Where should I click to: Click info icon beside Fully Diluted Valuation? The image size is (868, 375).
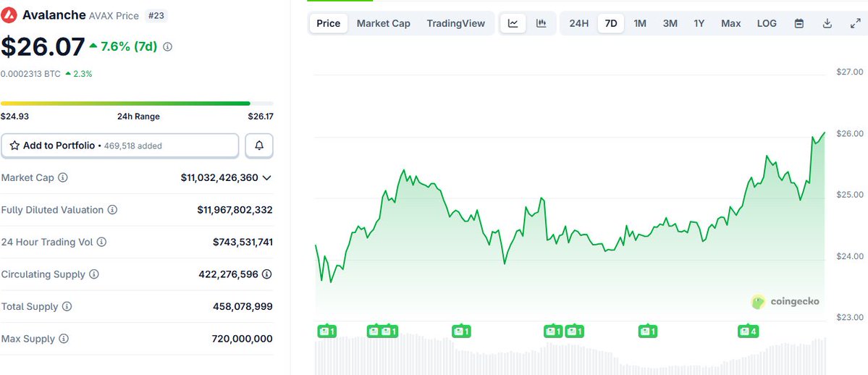[x=112, y=210]
